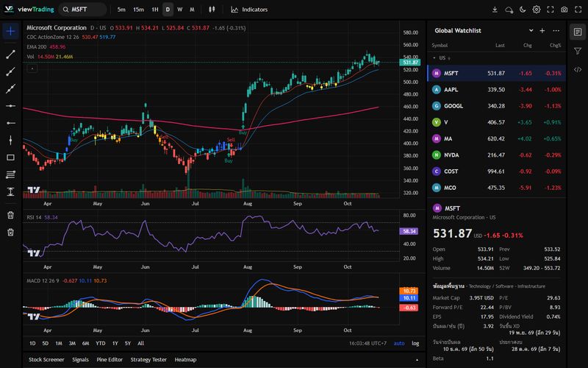Open the code brackets icon in right sidebar
The height and width of the screenshot is (368, 588).
pyautogui.click(x=578, y=69)
